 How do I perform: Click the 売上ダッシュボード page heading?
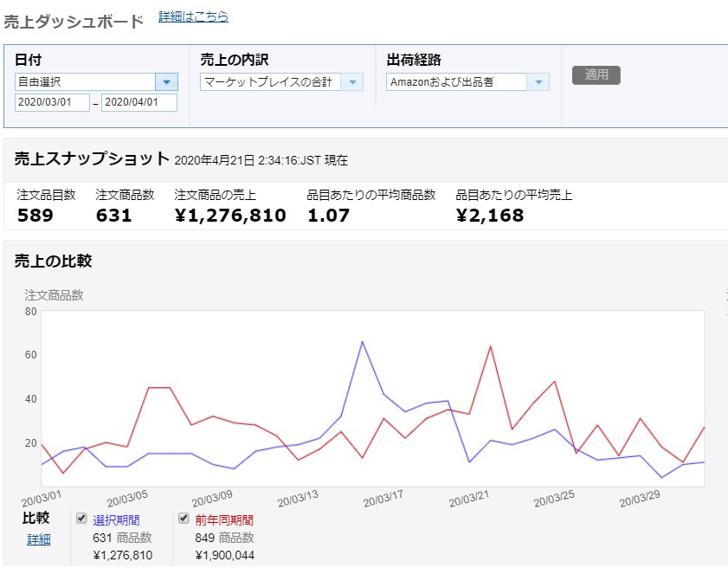pos(74,22)
